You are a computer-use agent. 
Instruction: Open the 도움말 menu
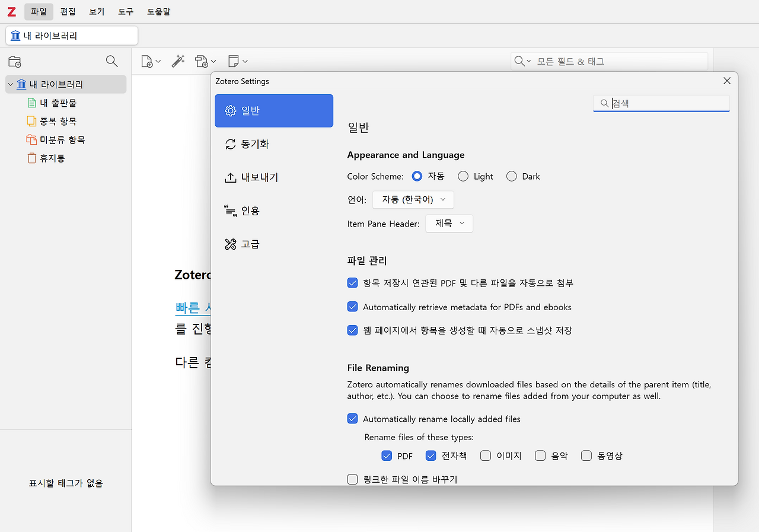(x=159, y=11)
